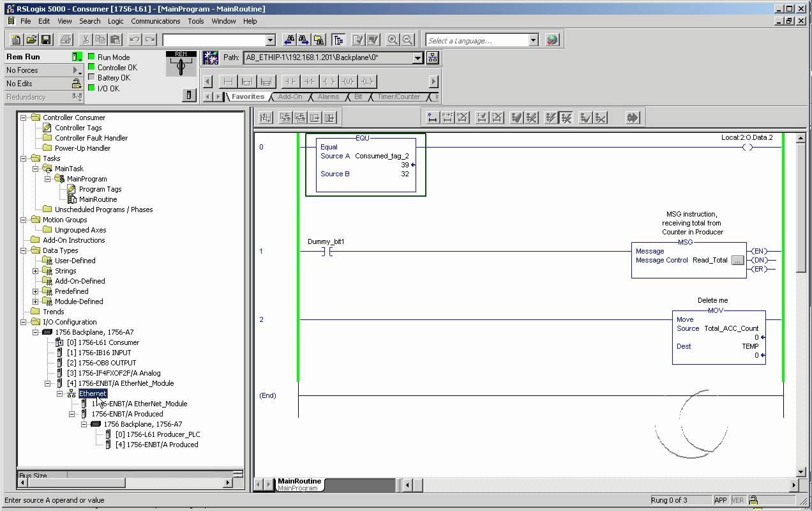Click the Local:2:O.Data.2 output coil
The width and height of the screenshot is (812, 511).
(747, 147)
